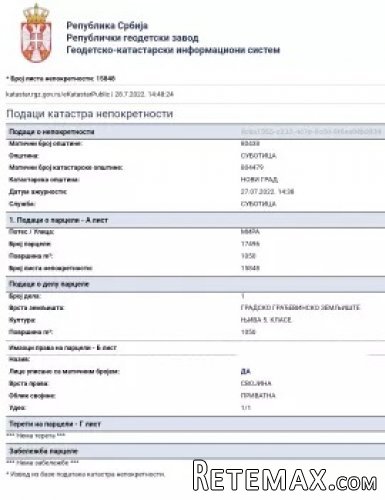Screen dimensions: 385x500
Task: Select the 'Терети на парцели - Г лист' header
Action: (195, 424)
